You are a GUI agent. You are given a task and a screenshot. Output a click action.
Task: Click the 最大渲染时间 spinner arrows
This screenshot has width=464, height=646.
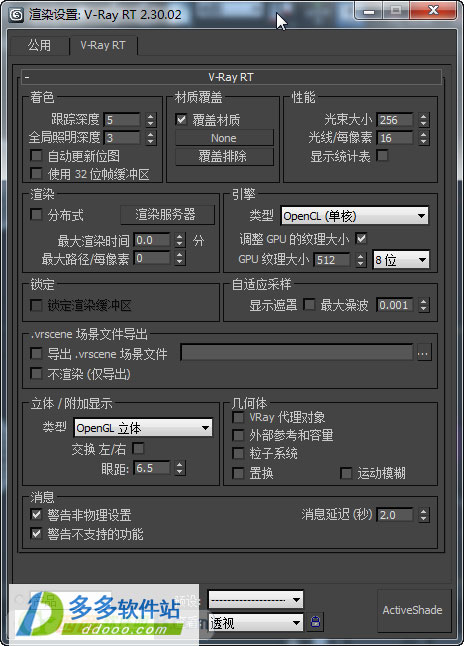pos(180,240)
